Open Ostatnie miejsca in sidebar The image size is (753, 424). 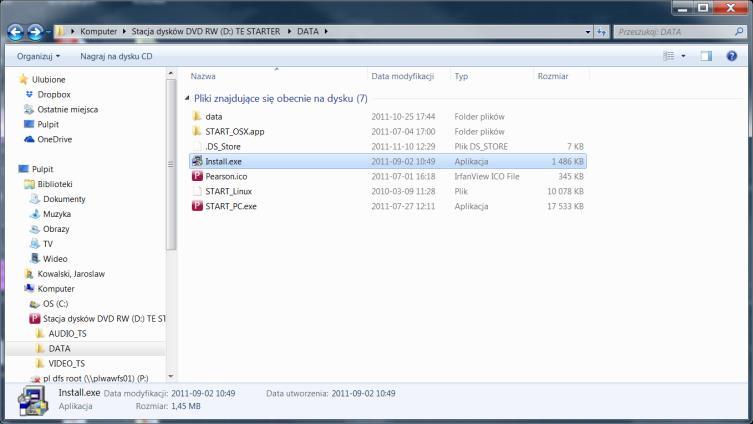click(x=67, y=109)
